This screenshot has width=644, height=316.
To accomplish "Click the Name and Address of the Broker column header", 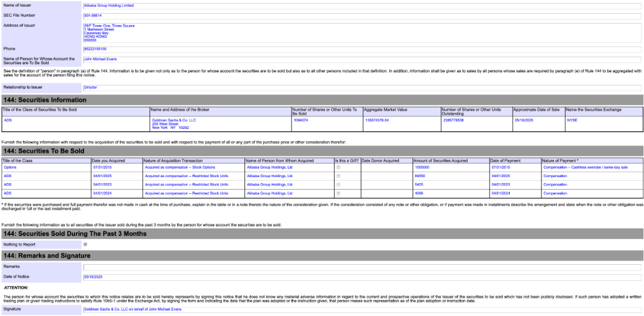I will (220, 111).
